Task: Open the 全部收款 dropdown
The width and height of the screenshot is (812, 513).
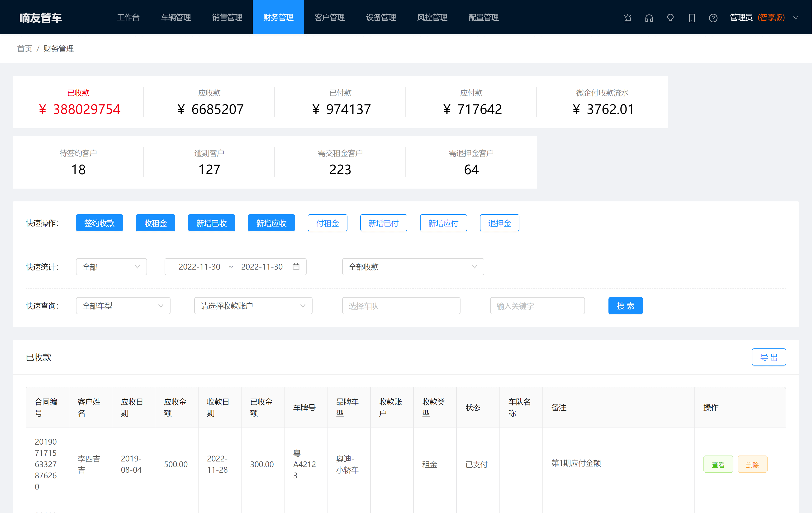Action: (x=413, y=267)
